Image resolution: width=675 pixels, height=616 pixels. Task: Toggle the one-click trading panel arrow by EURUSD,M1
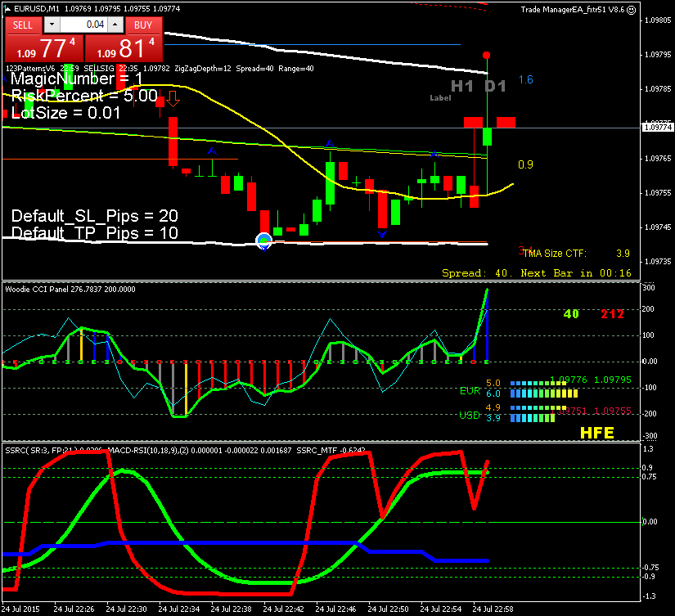coord(7,9)
